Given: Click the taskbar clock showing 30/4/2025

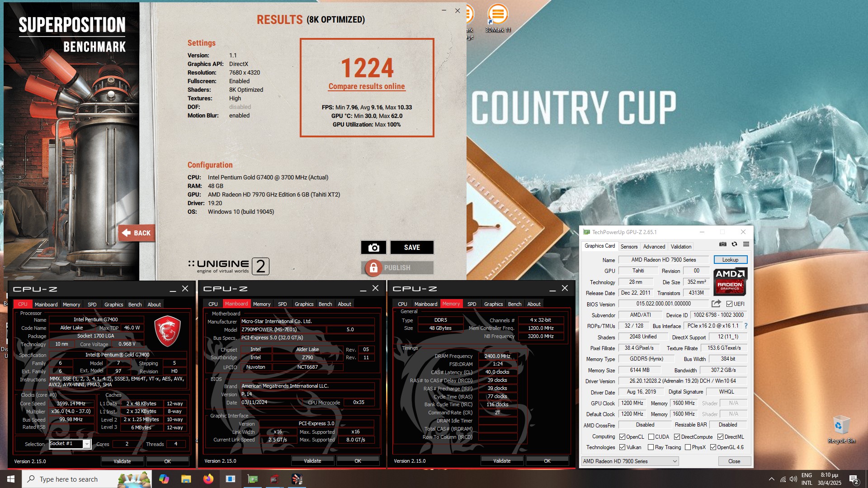Looking at the screenshot, I should click(829, 479).
